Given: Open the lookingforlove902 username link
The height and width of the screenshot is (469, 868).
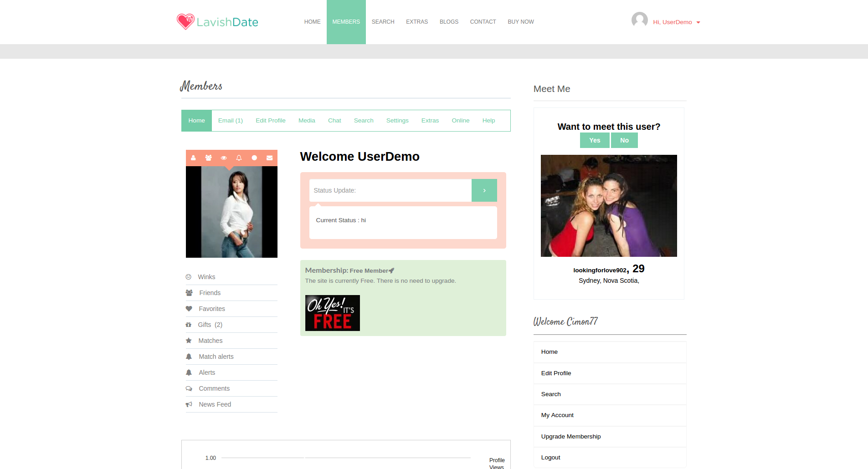Looking at the screenshot, I should click(600, 270).
